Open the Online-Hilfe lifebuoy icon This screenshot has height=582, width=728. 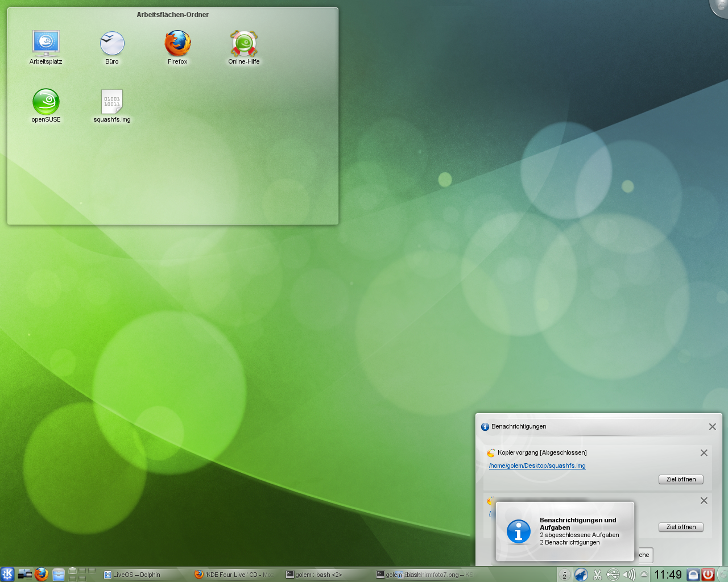(244, 43)
